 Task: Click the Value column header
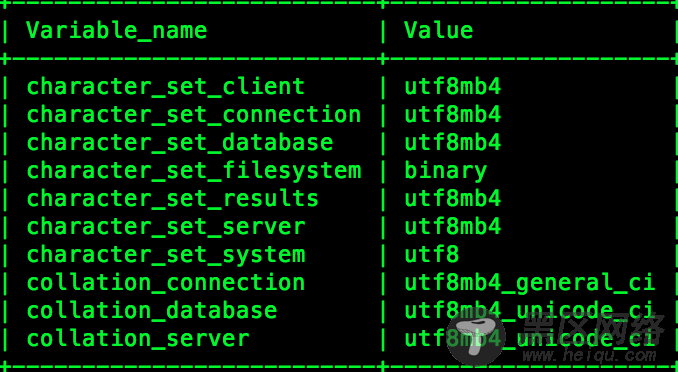point(438,30)
